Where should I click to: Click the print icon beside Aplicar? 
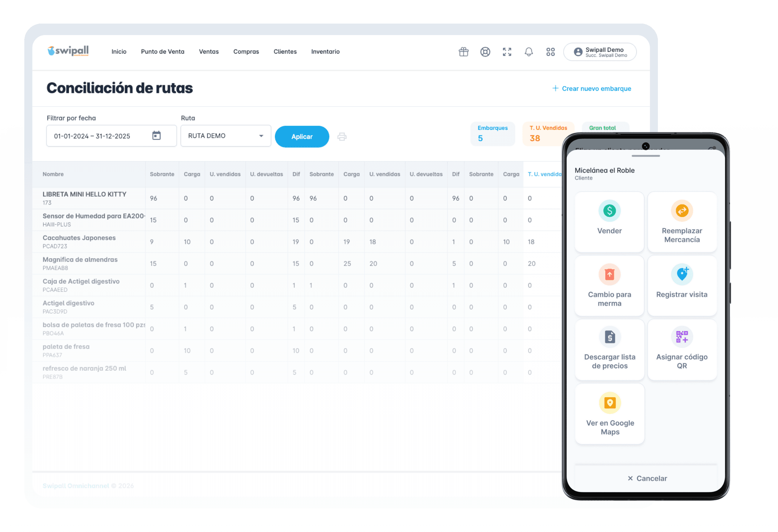point(342,137)
